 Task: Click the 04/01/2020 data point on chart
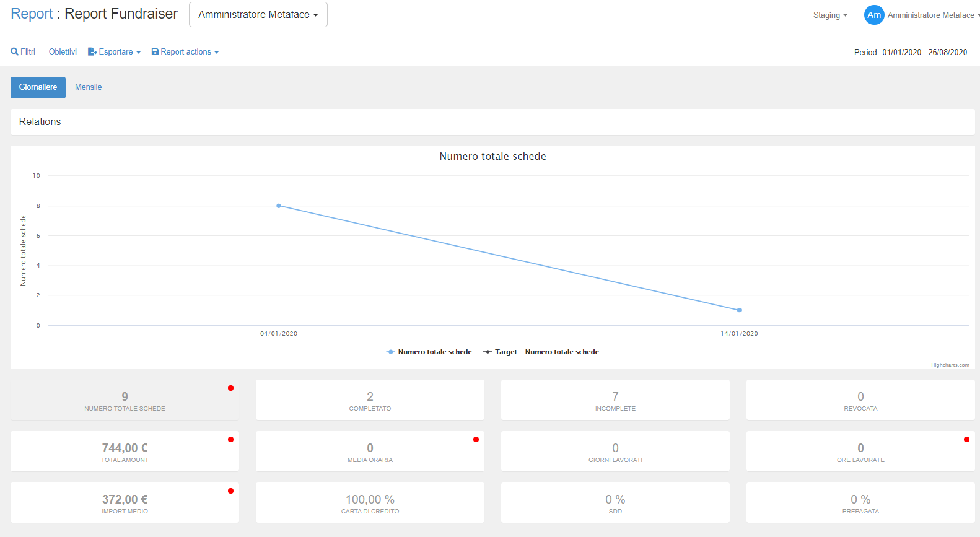pyautogui.click(x=279, y=206)
